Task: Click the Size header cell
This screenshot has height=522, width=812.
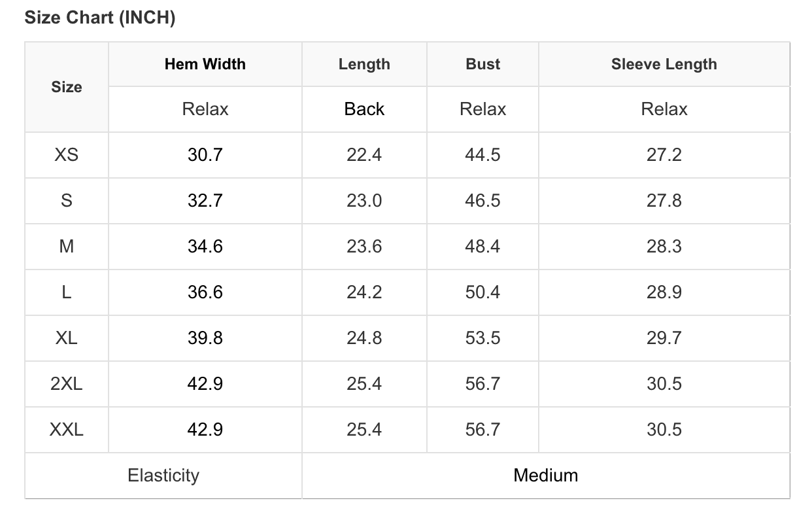Action: 67,87
